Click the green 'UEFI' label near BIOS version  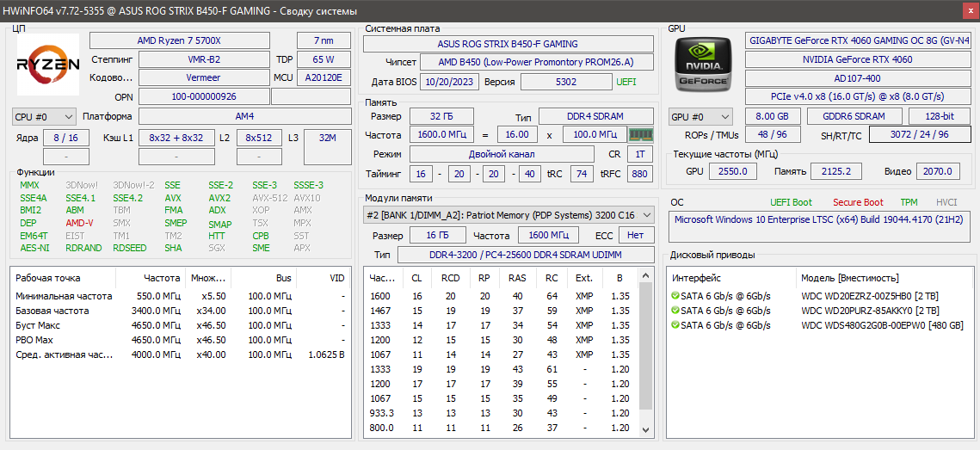tap(627, 82)
